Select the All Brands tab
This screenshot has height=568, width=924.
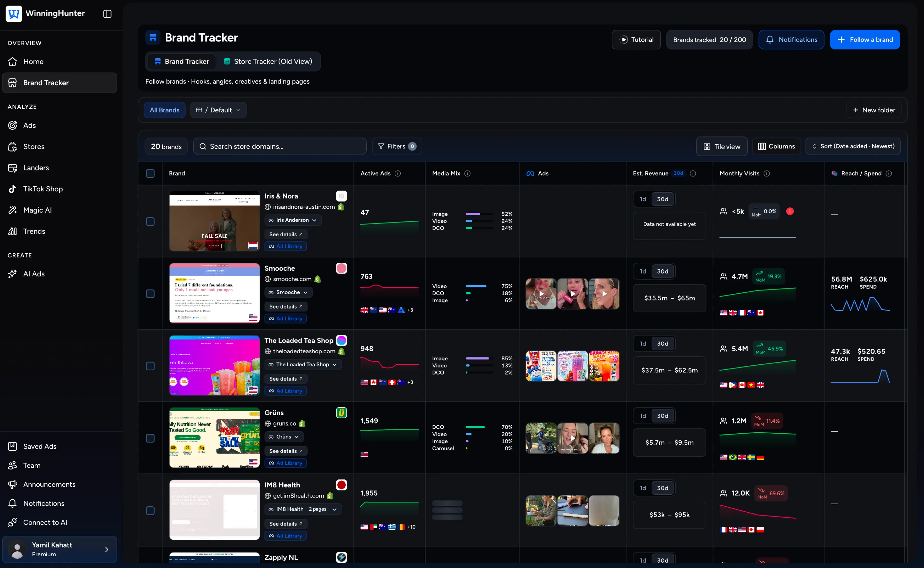164,110
